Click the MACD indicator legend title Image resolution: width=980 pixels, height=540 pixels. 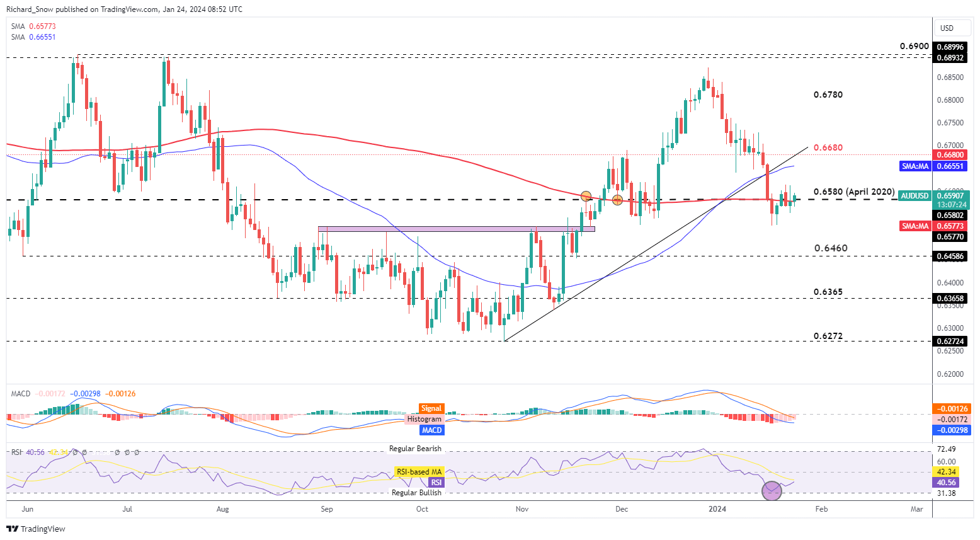[21, 394]
